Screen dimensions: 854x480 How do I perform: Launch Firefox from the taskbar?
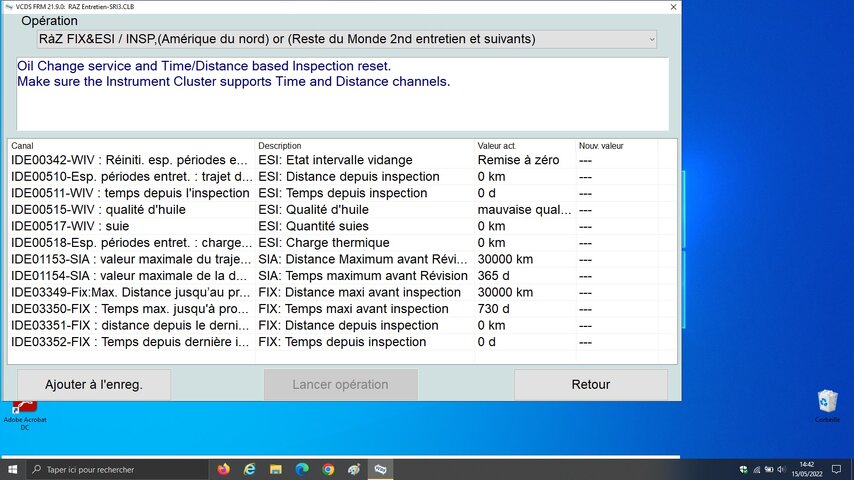tap(223, 469)
